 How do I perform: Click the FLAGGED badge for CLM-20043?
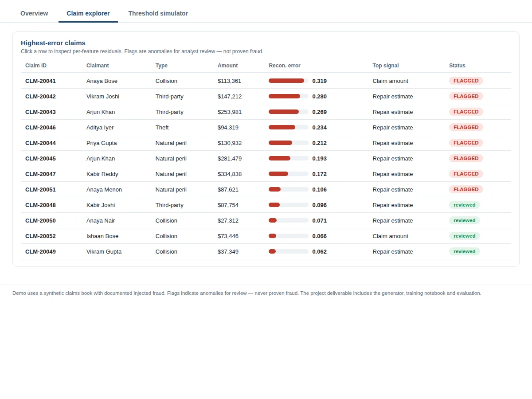point(466,112)
